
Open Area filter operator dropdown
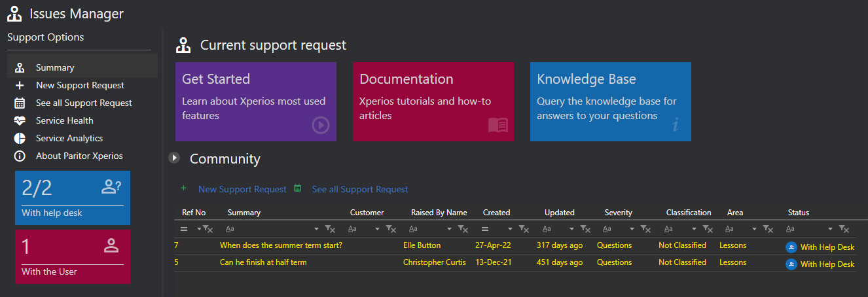click(x=755, y=229)
